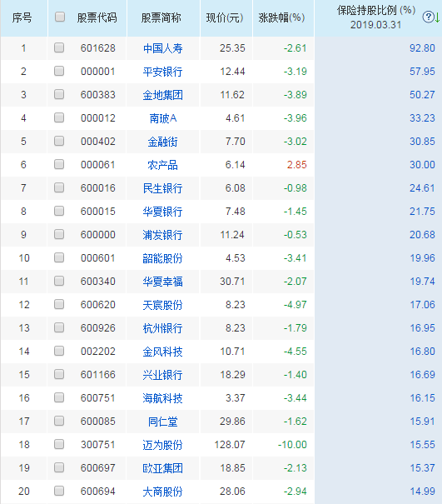Screen dimensions: 442x504
Task: Click the 农产品 stock name
Action: (x=162, y=165)
